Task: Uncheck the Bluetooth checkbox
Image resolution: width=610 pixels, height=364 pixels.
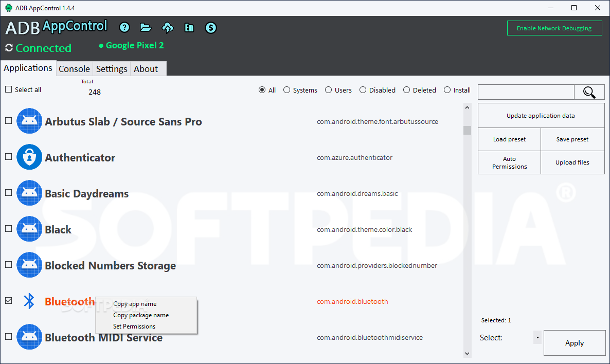Action: coord(9,301)
